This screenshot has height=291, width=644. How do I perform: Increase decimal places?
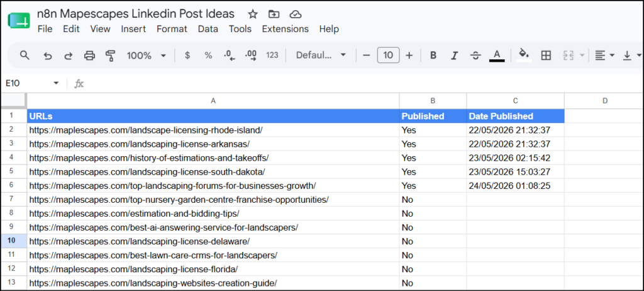pos(250,55)
